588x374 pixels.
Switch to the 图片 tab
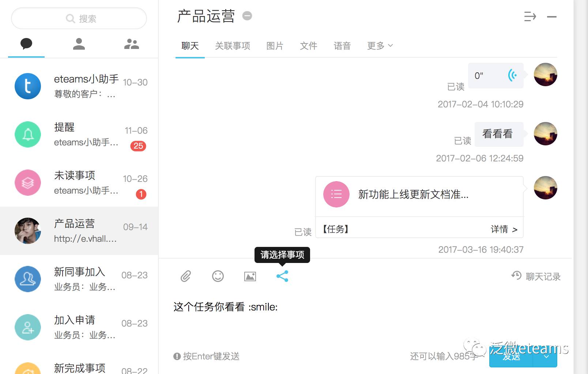coord(275,46)
